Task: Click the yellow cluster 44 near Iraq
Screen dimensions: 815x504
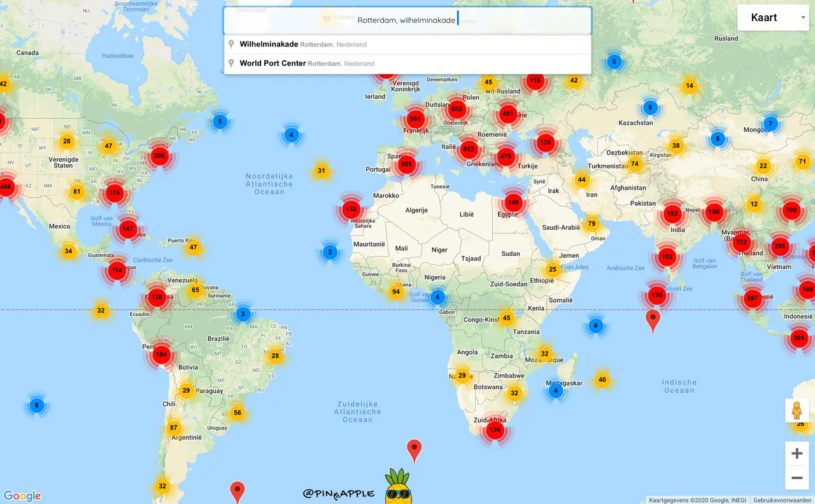Action: 581,179
